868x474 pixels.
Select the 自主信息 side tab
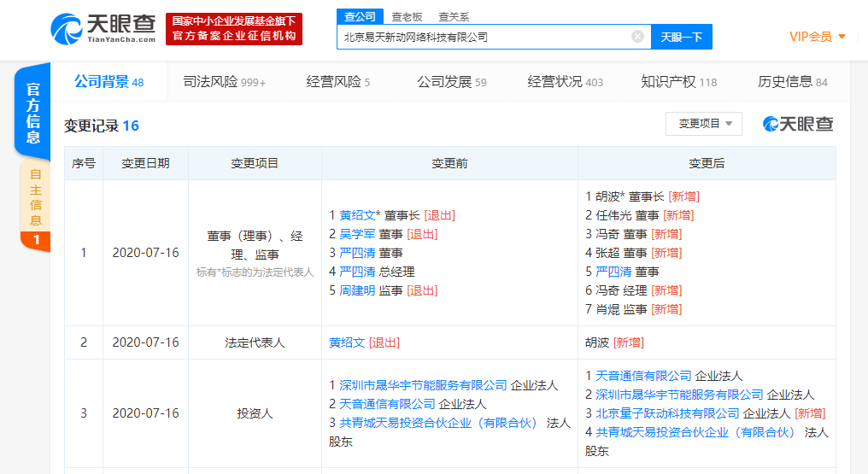[35, 205]
